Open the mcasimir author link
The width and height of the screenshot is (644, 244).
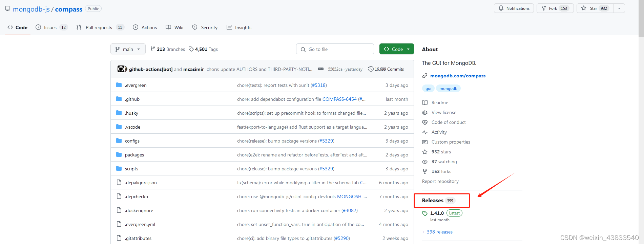pyautogui.click(x=193, y=69)
